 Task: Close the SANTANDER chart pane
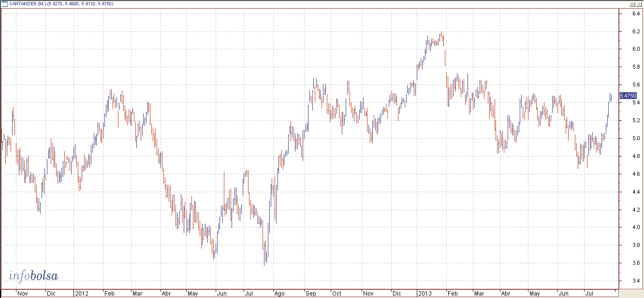tap(639, 4)
